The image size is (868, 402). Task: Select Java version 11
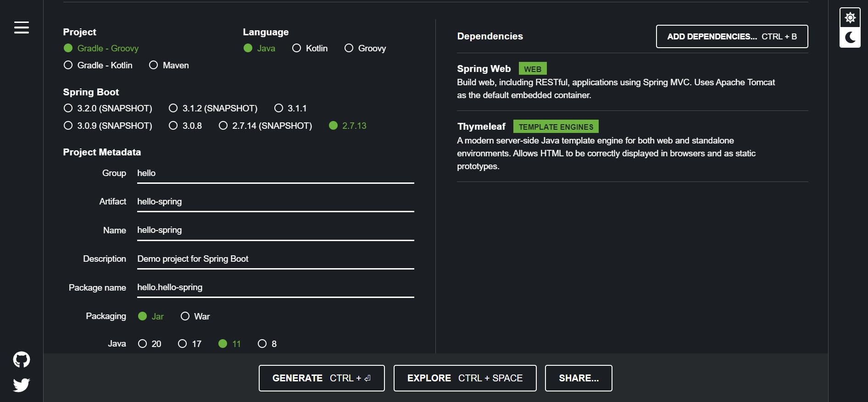pyautogui.click(x=229, y=344)
